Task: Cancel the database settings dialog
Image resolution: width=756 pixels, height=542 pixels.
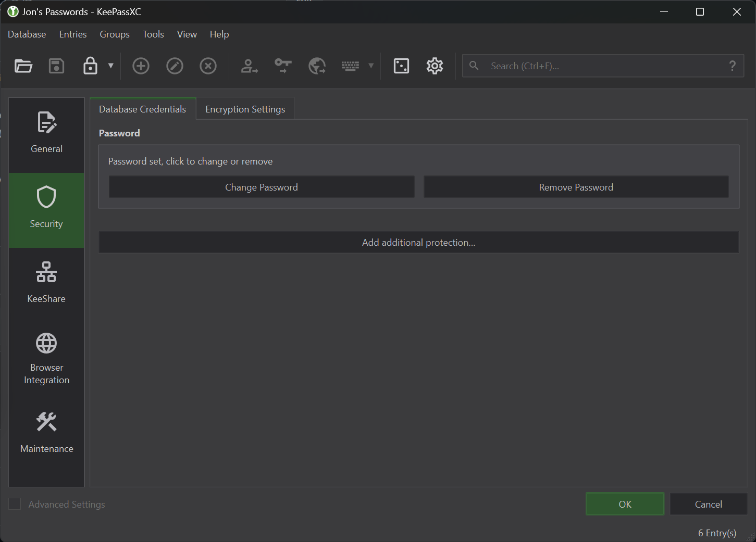Action: [709, 504]
